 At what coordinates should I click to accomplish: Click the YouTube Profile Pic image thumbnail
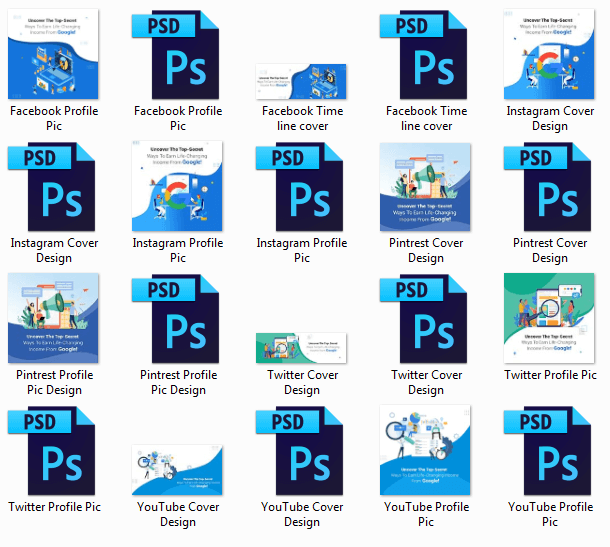[x=425, y=450]
